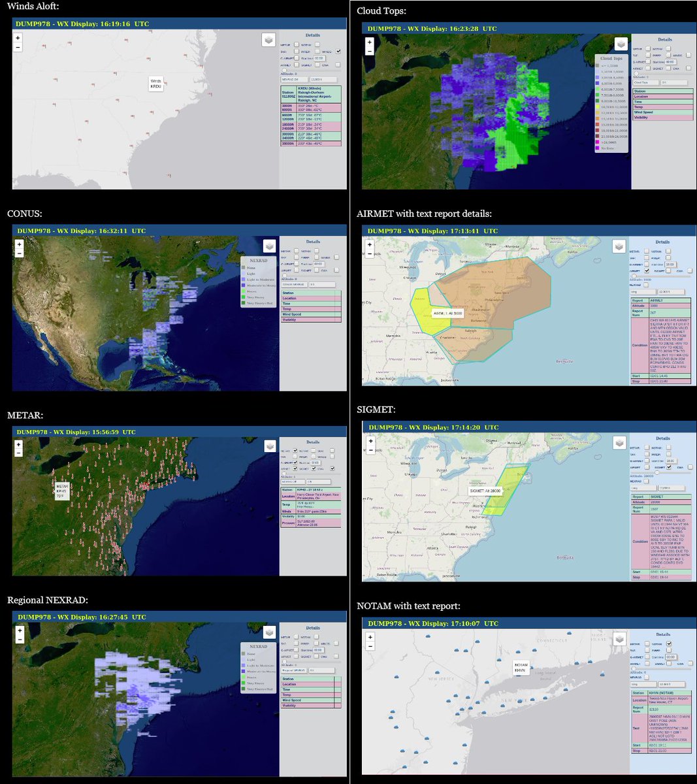Image resolution: width=697 pixels, height=784 pixels.
Task: Click Start time field in Winds Aloft panel
Action: [319, 58]
